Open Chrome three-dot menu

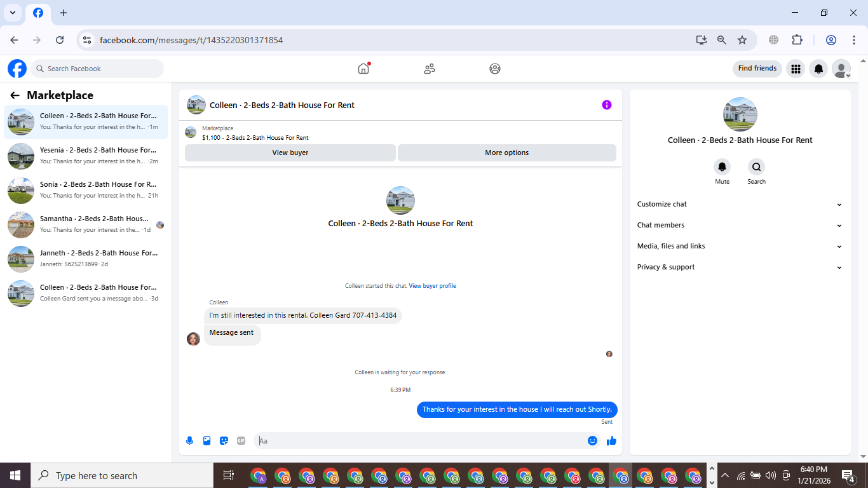(854, 40)
